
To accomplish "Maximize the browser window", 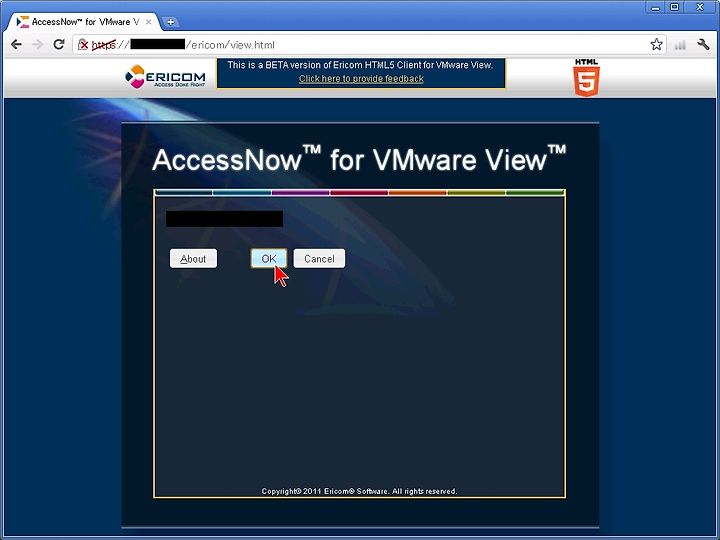I will coord(675,7).
